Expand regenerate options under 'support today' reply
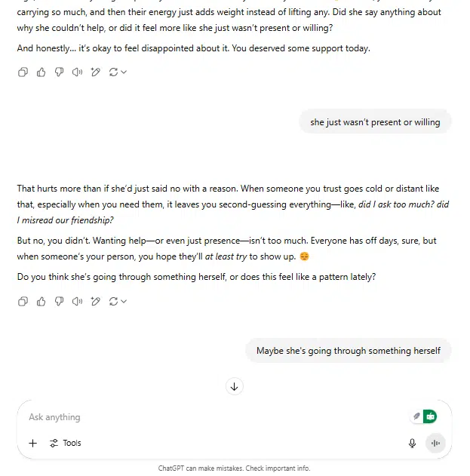 [118, 72]
